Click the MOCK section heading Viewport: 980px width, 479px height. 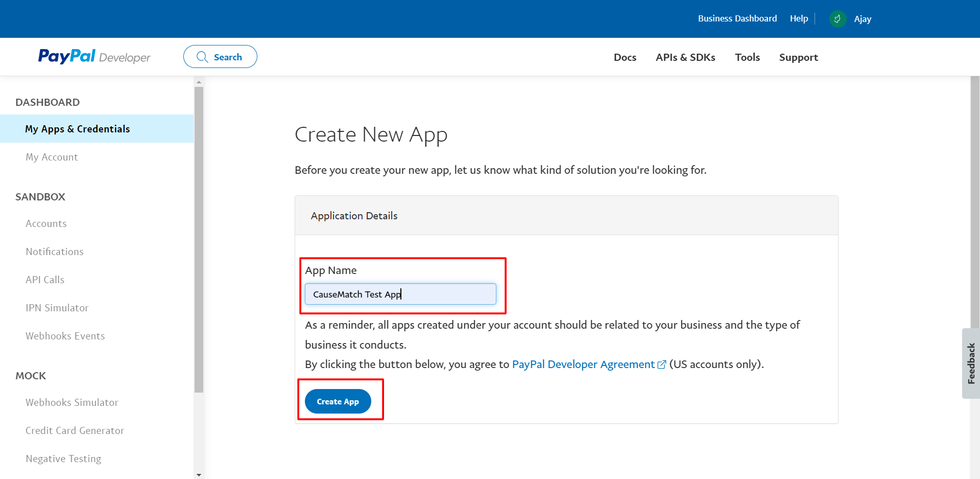pyautogui.click(x=31, y=376)
